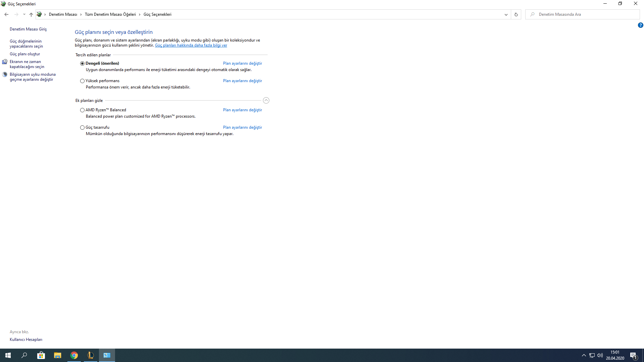
Task: Go up one level with up arrow
Action: tap(31, 14)
